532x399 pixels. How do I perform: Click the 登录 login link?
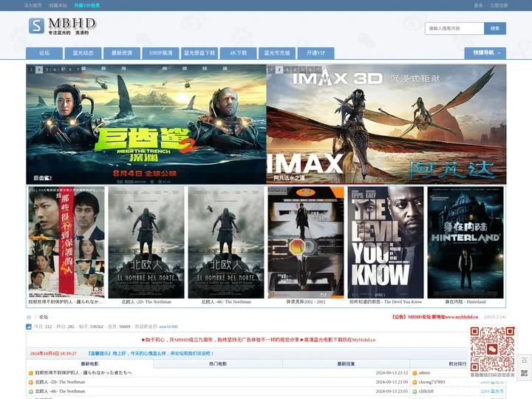pyautogui.click(x=478, y=5)
